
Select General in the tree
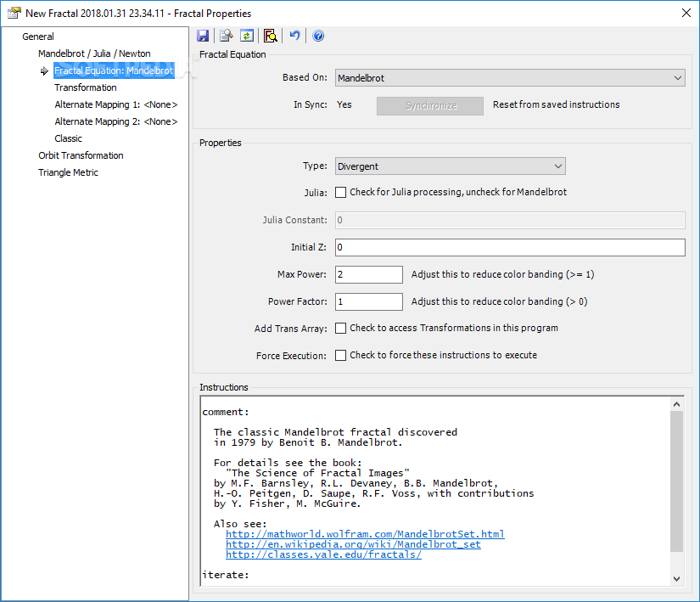pyautogui.click(x=38, y=37)
